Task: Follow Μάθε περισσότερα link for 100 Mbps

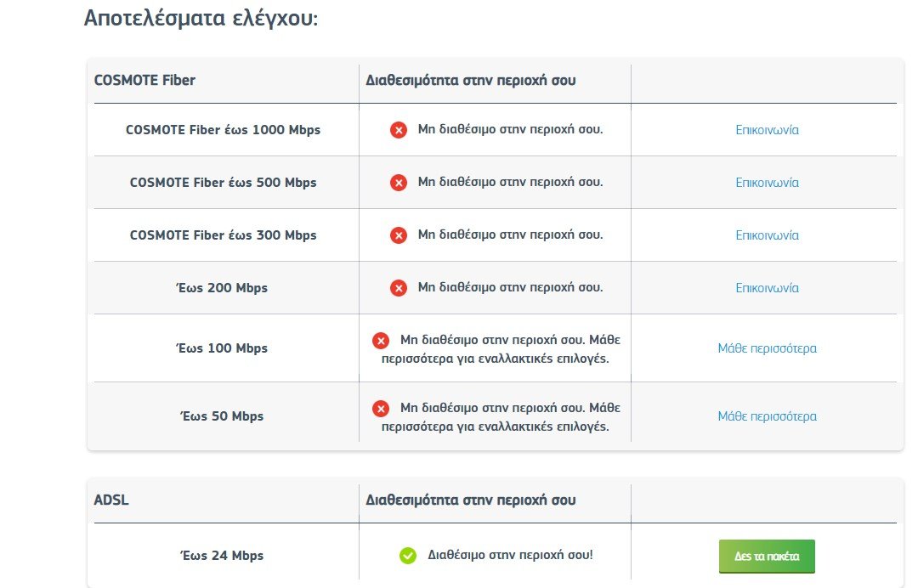Action: (x=767, y=348)
